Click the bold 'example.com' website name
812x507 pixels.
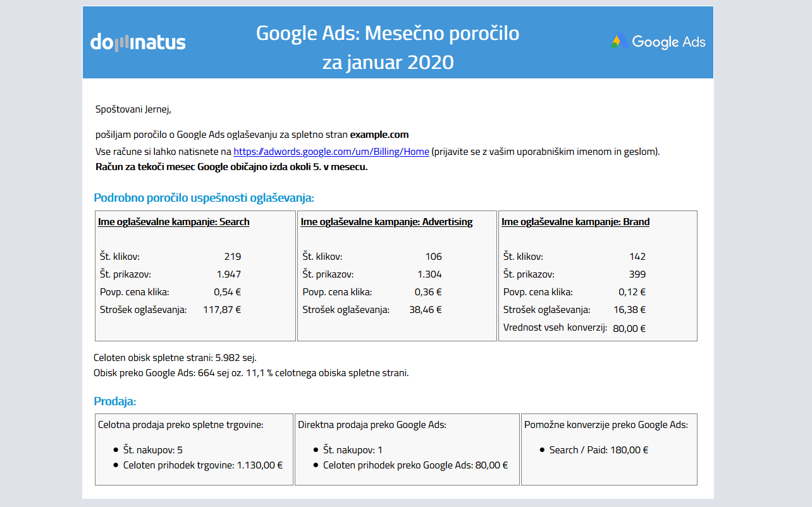coord(379,135)
